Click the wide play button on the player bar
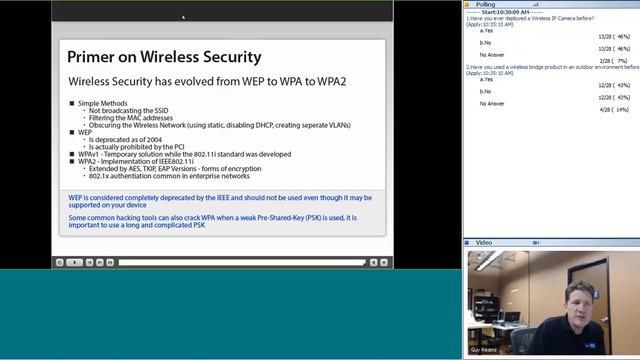The image size is (640, 360). (75, 262)
